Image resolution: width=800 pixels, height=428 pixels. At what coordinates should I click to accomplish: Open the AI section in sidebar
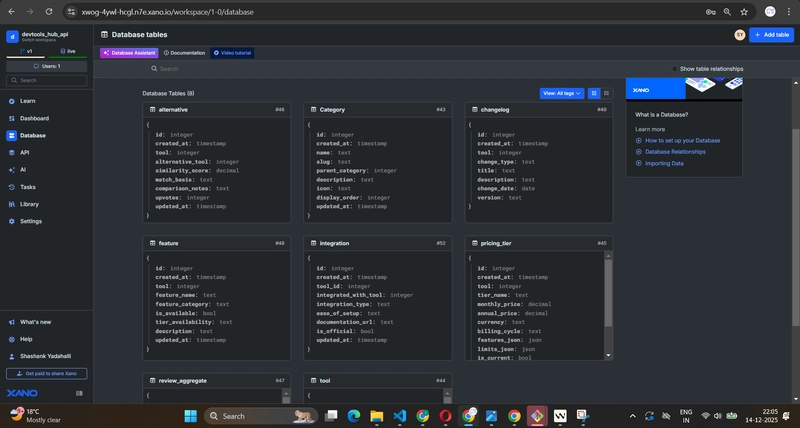pos(23,170)
